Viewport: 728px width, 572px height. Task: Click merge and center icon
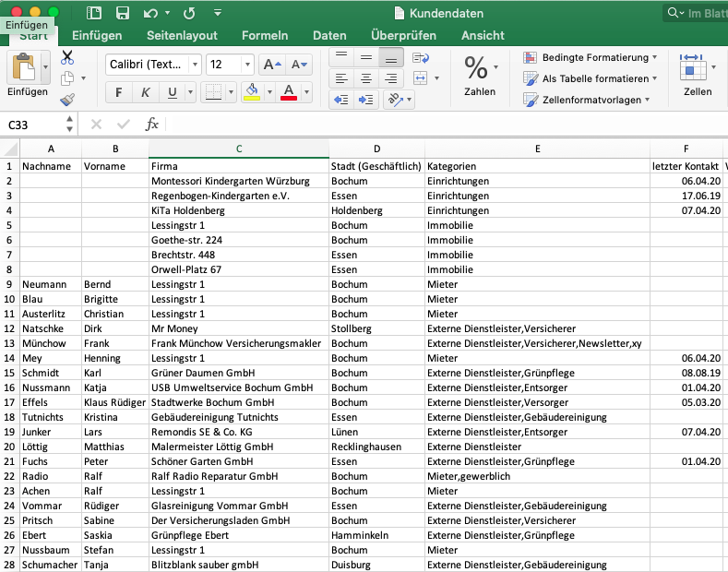click(420, 78)
